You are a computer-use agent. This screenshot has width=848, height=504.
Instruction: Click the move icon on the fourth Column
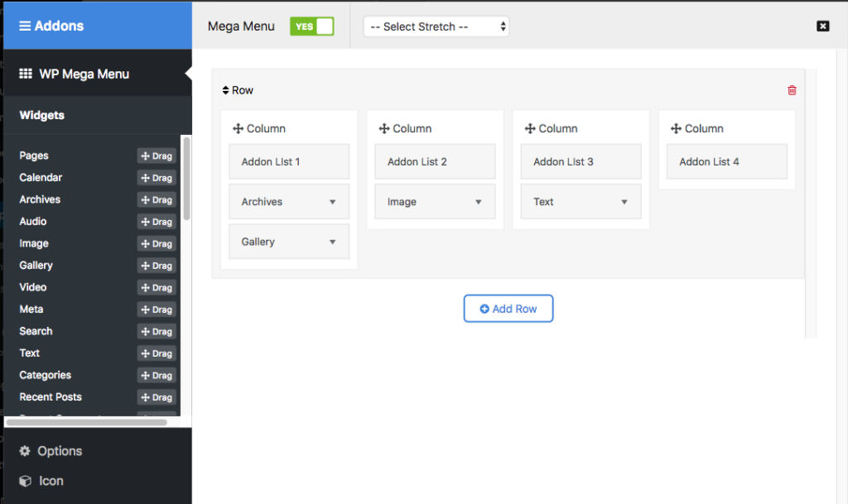(x=676, y=128)
